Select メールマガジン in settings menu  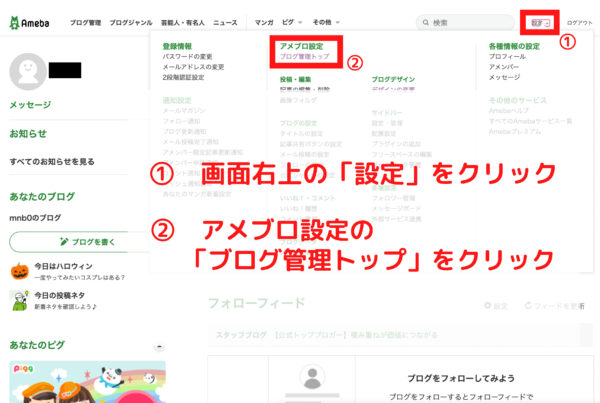click(x=184, y=111)
